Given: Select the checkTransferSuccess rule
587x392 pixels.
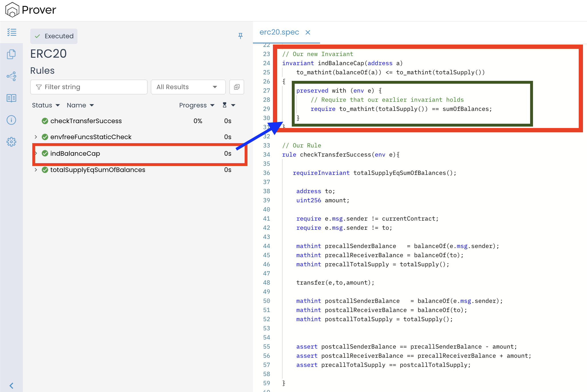Looking at the screenshot, I should pyautogui.click(x=86, y=121).
